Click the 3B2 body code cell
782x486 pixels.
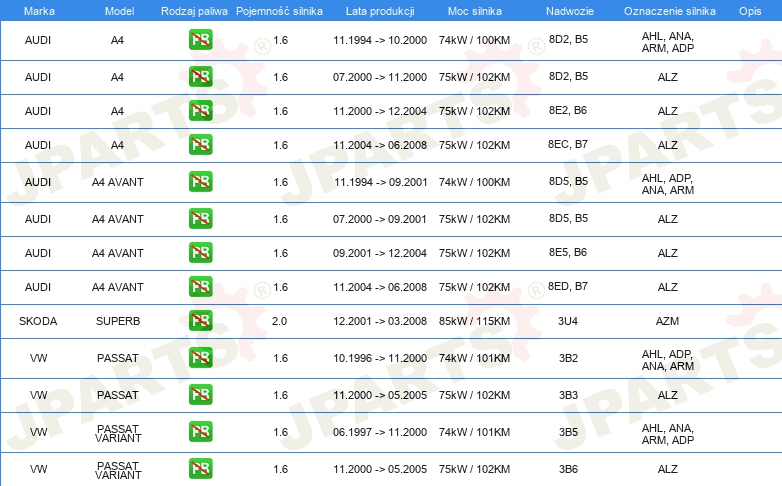click(x=568, y=358)
